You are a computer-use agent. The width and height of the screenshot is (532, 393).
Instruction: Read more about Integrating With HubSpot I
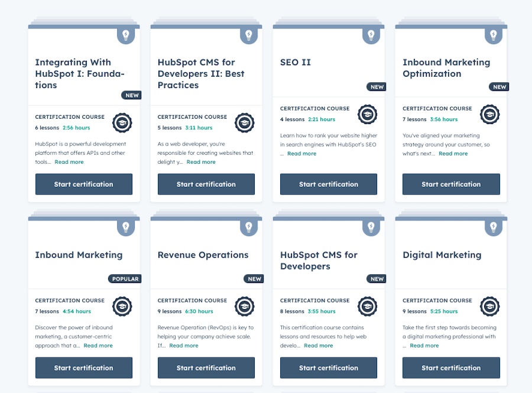point(69,162)
